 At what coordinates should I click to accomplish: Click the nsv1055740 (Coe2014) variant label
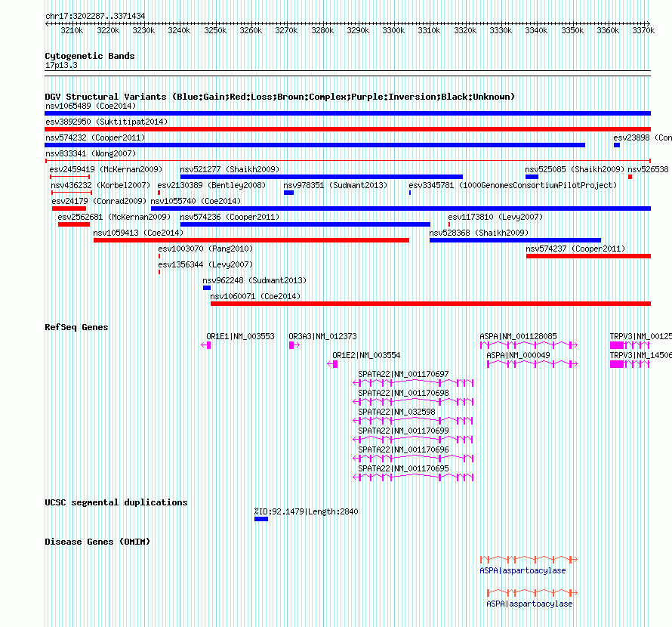click(x=196, y=201)
